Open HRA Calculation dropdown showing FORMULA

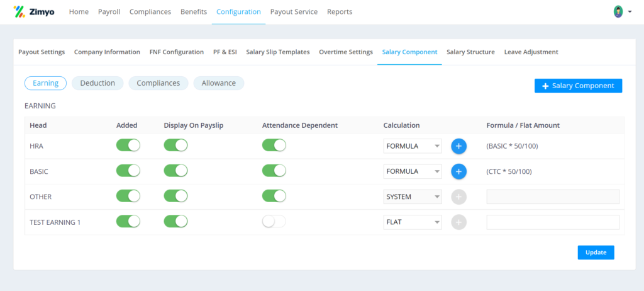click(413, 146)
